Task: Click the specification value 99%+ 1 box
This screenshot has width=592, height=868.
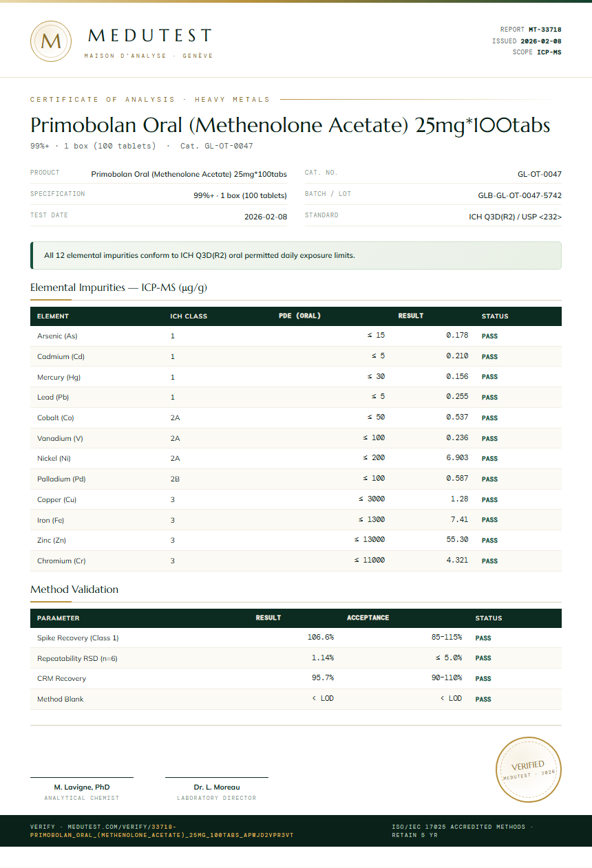Action: click(240, 195)
